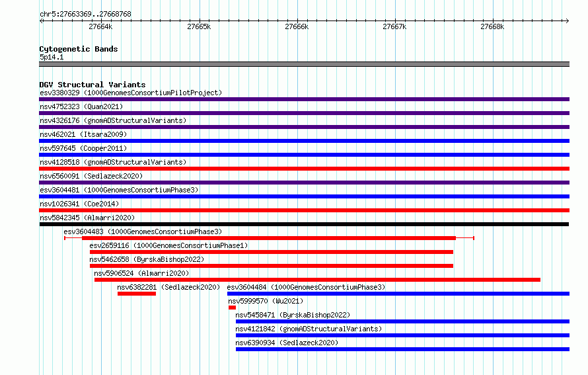Click the 27666k ruler tick label
The image size is (588, 375).
[297, 26]
